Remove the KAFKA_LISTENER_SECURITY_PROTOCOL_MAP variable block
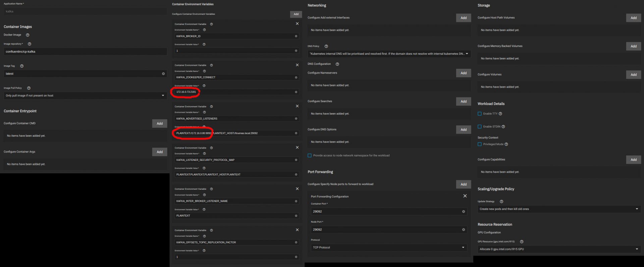The height and width of the screenshot is (267, 644). pyautogui.click(x=297, y=147)
